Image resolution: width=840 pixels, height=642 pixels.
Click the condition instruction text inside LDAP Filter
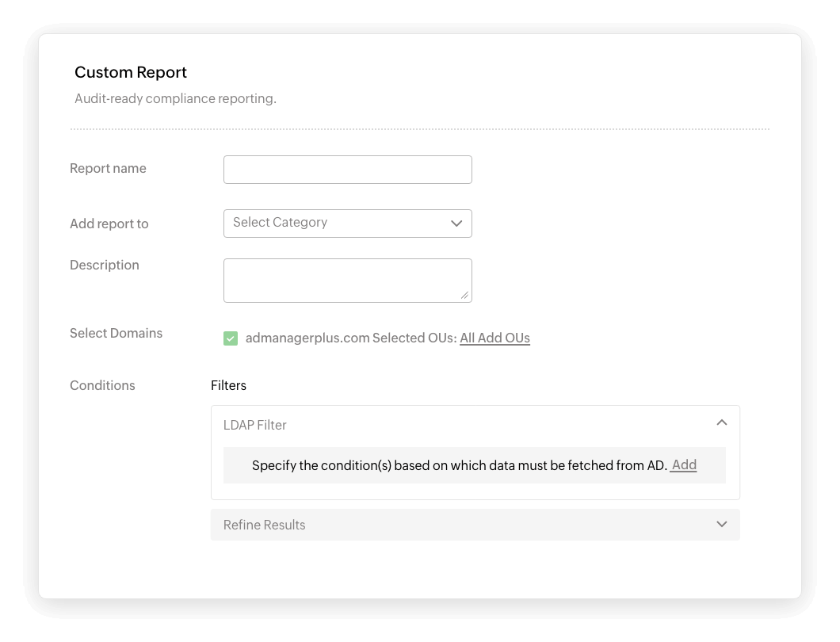(458, 465)
